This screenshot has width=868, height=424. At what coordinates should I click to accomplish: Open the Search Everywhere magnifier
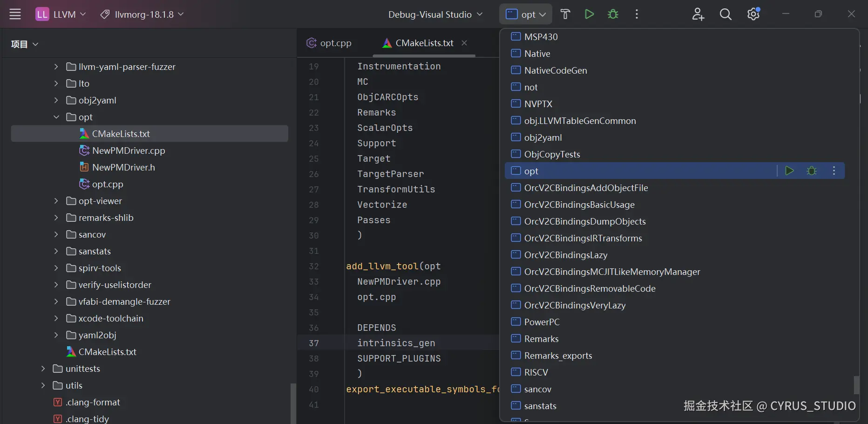pyautogui.click(x=726, y=14)
